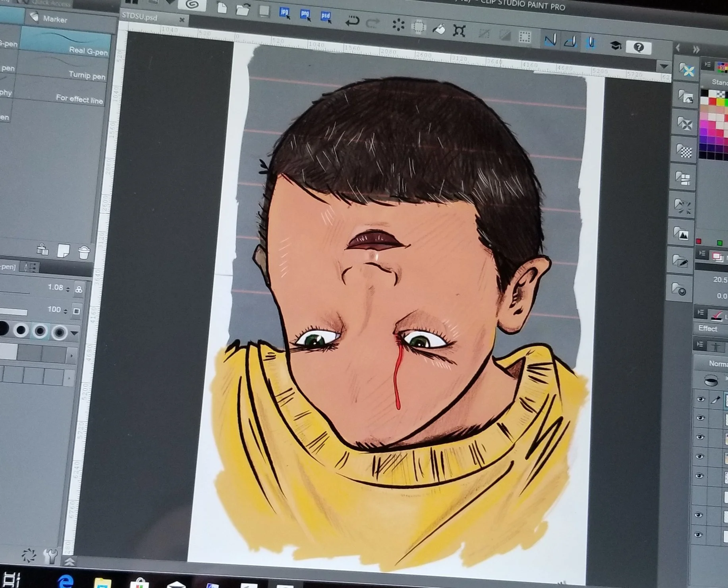Click the single left arrow above material icons
The height and width of the screenshot is (588, 728).
point(678,48)
